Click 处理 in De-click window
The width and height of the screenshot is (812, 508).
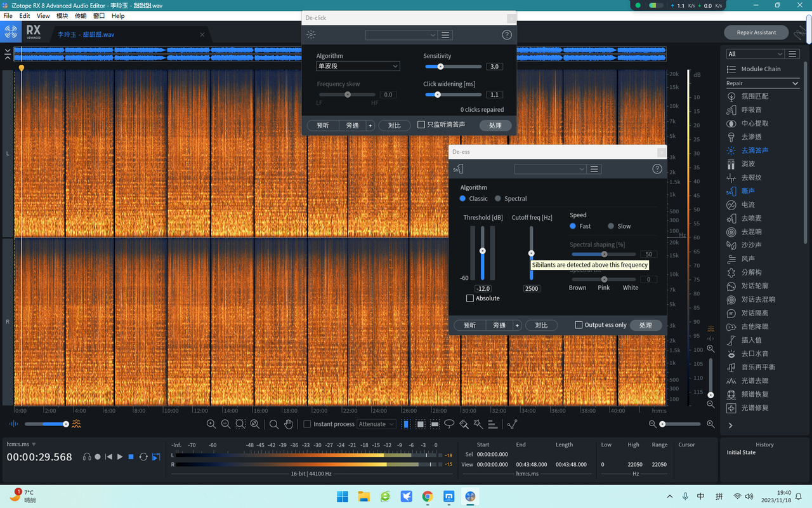coord(495,125)
